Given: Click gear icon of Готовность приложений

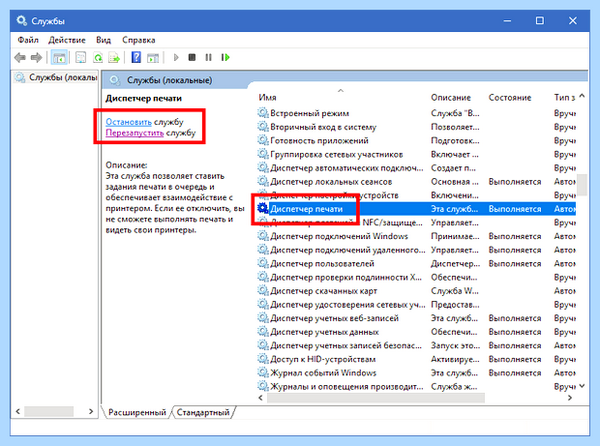Looking at the screenshot, I should [263, 140].
